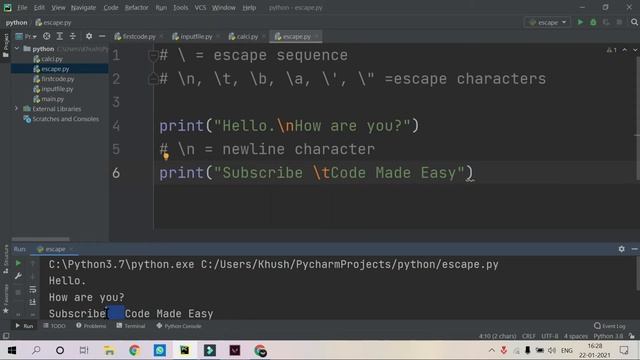Open the TODO tool window
Image resolution: width=640 pixels, height=360 pixels.
(54, 326)
